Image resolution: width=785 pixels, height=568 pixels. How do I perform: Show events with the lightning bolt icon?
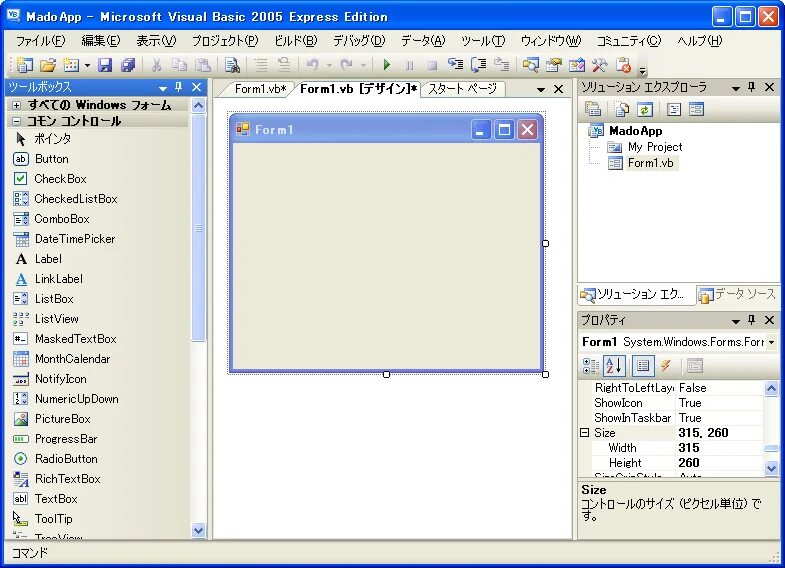coord(665,366)
